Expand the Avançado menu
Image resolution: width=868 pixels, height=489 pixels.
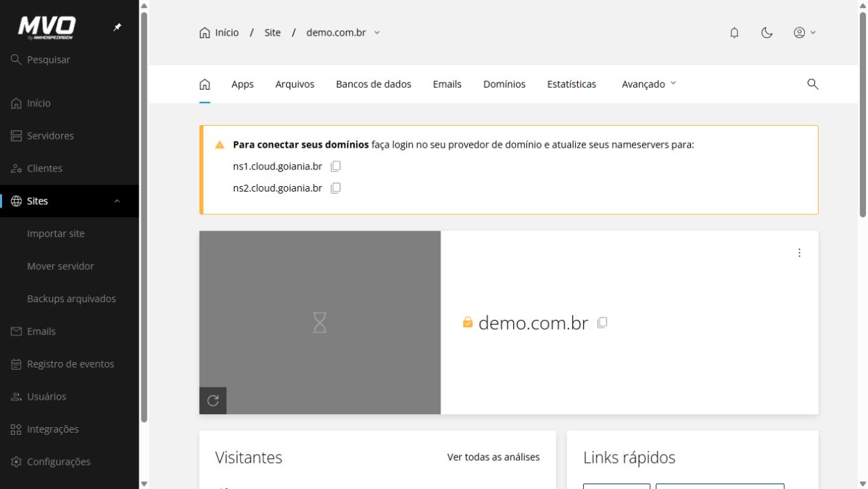648,84
